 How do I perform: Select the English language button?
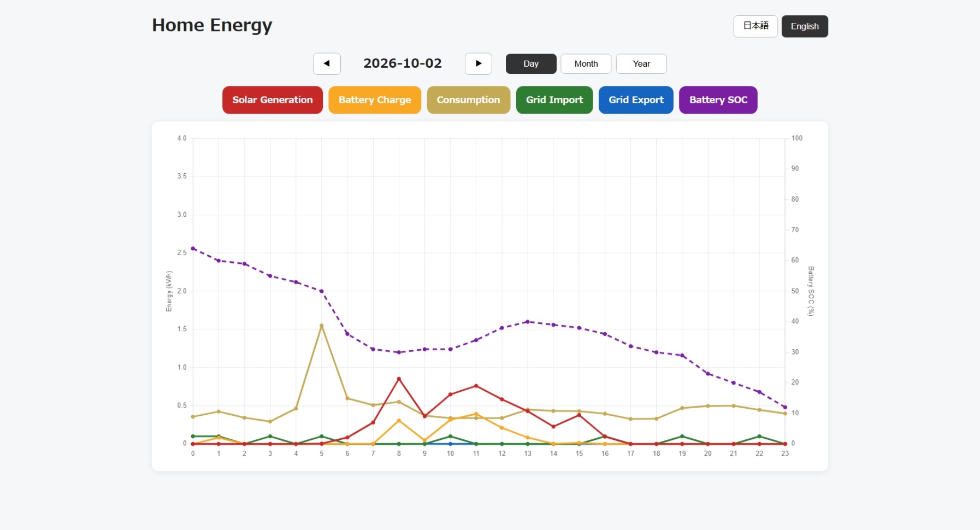pos(805,26)
